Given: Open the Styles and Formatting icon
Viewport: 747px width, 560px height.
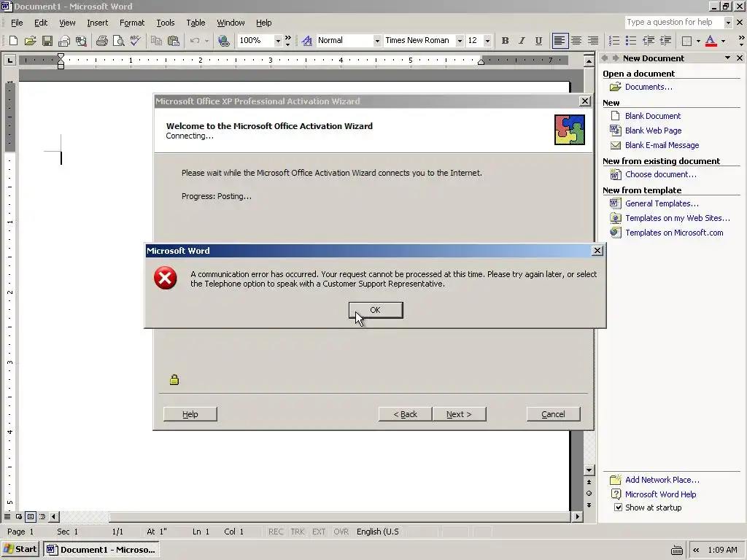Looking at the screenshot, I should (x=307, y=41).
